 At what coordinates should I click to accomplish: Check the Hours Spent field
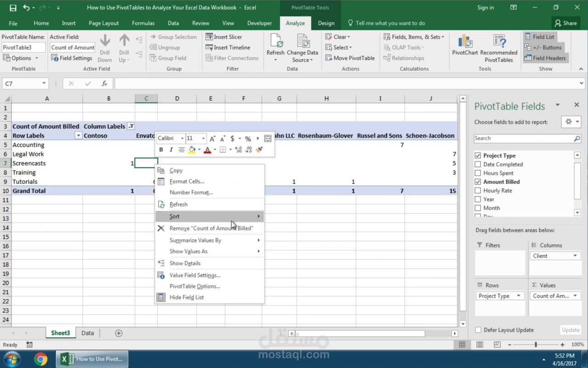(x=478, y=173)
